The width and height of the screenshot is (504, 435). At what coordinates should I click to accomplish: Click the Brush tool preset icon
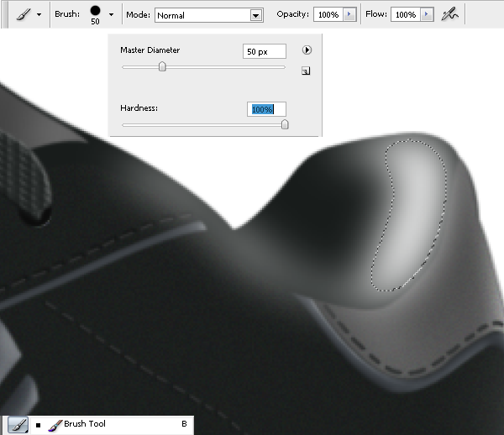(24, 14)
